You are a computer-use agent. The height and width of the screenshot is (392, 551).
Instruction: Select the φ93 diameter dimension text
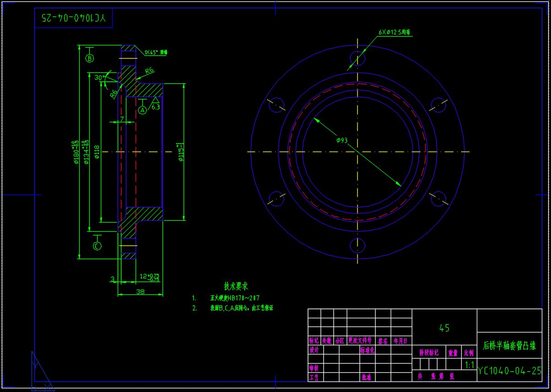point(342,140)
